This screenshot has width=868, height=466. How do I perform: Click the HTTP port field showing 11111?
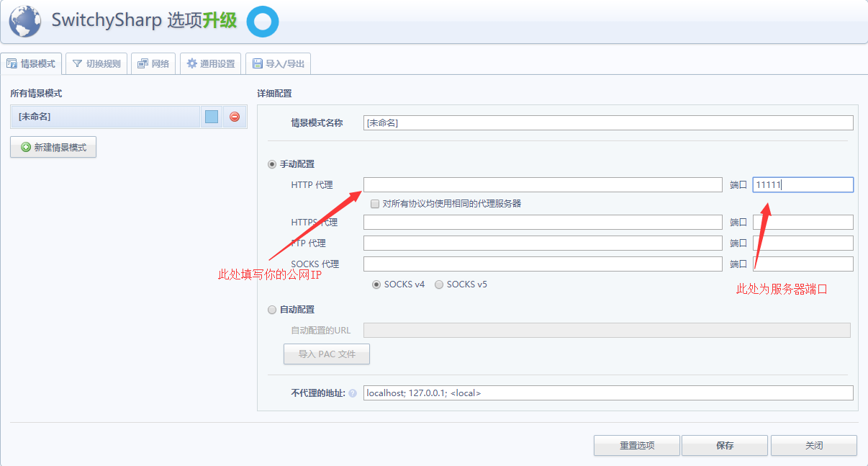click(x=803, y=185)
